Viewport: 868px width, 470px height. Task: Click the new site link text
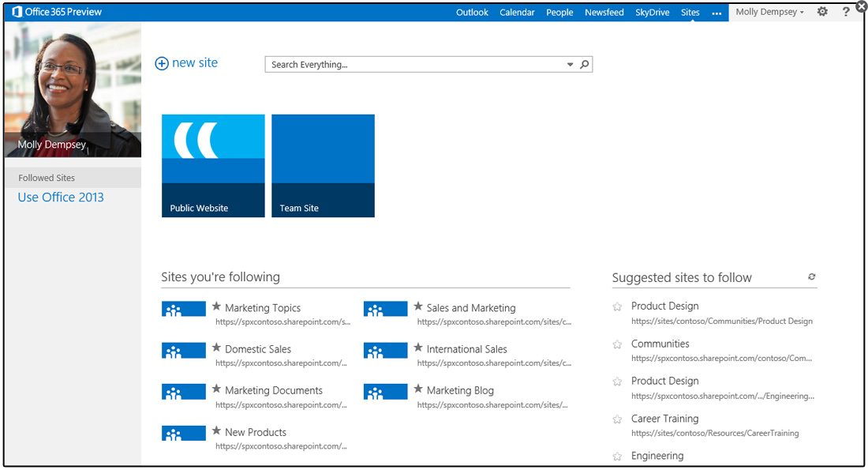[x=195, y=62]
